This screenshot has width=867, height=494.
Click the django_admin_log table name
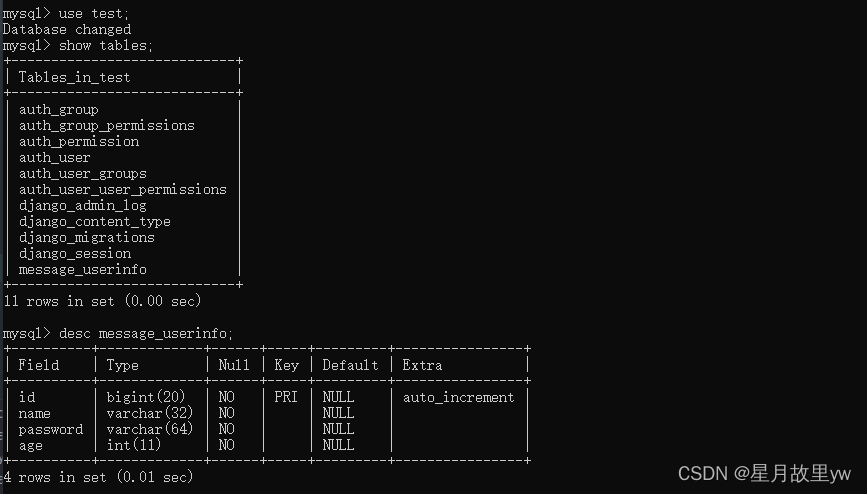(82, 205)
